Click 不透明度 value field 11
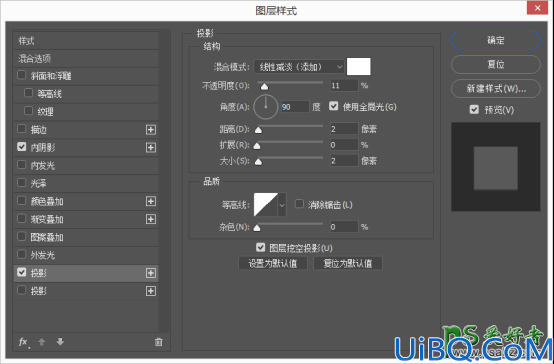Image resolution: width=554 pixels, height=364 pixels. click(344, 85)
